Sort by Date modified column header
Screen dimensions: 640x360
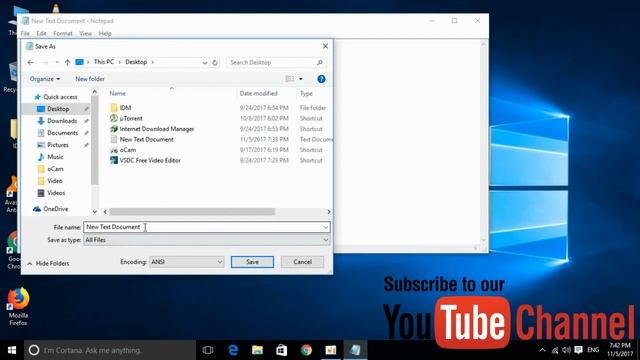click(258, 93)
